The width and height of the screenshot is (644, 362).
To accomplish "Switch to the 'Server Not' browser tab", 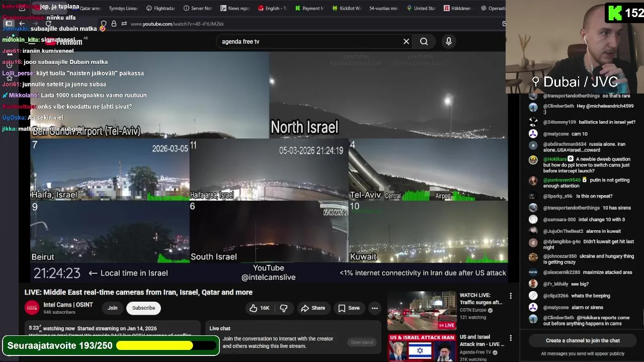I will coord(197,8).
